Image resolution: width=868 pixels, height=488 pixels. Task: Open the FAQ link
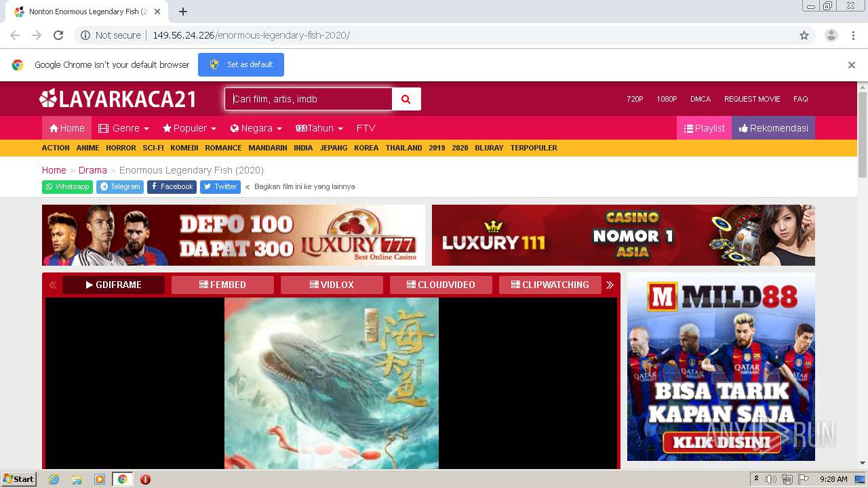pos(801,99)
